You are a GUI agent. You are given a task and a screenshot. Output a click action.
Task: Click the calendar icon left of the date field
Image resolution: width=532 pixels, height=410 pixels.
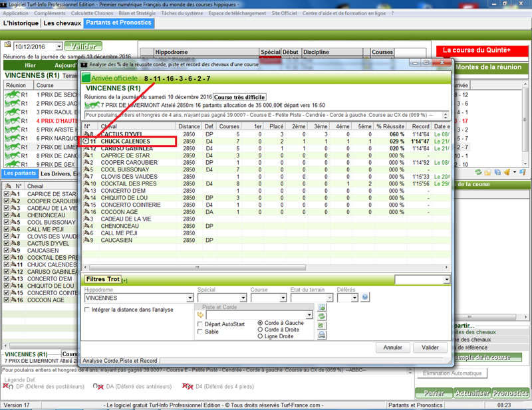click(7, 45)
